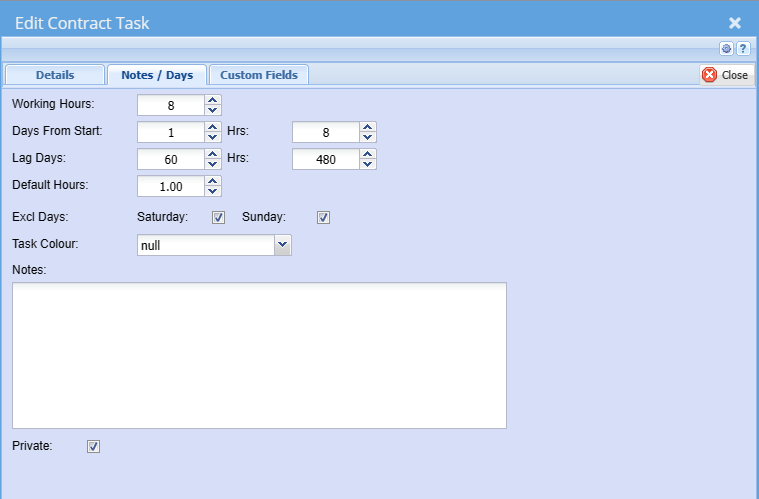
Task: Open the Custom Fields tab
Action: pyautogui.click(x=259, y=75)
